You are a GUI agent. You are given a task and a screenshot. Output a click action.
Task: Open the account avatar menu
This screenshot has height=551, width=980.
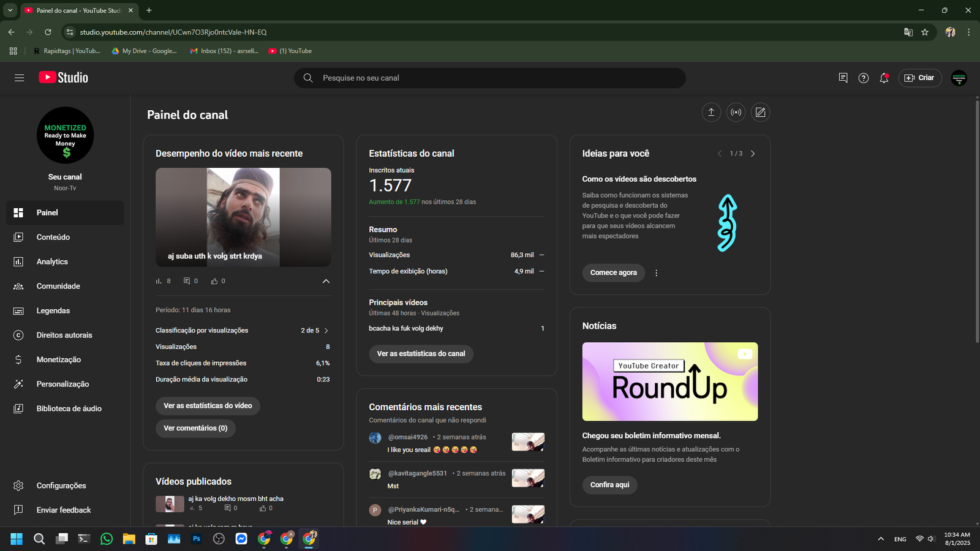[959, 78]
